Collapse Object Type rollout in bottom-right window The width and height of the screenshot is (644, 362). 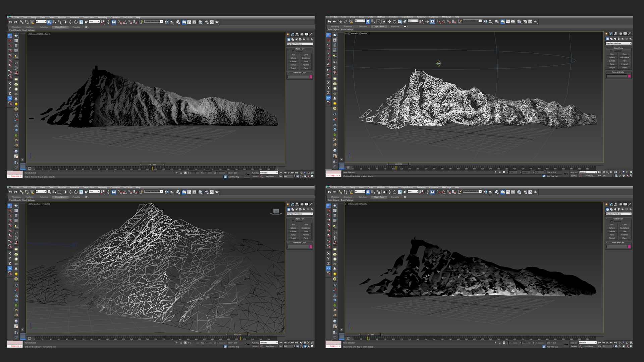[618, 219]
